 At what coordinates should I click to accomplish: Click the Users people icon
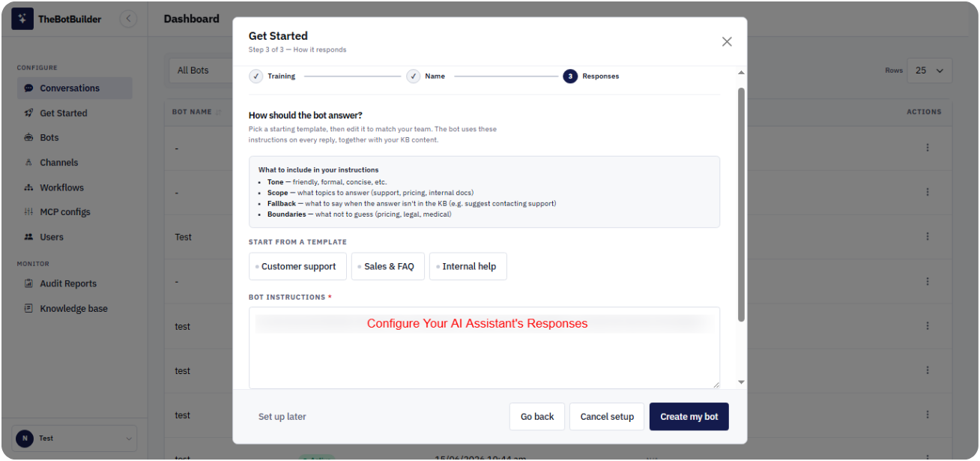pyautogui.click(x=28, y=237)
